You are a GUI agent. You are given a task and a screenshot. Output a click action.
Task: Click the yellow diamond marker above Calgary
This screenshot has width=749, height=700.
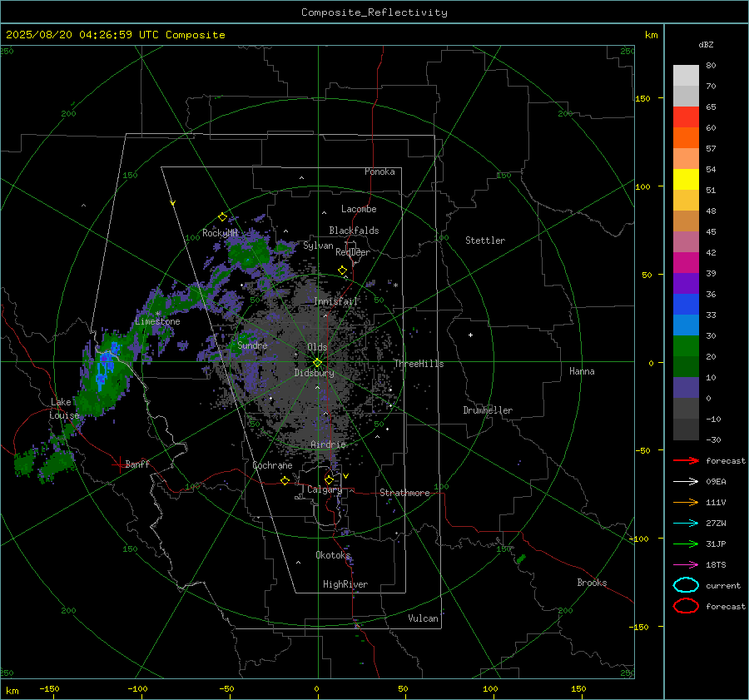click(x=329, y=479)
